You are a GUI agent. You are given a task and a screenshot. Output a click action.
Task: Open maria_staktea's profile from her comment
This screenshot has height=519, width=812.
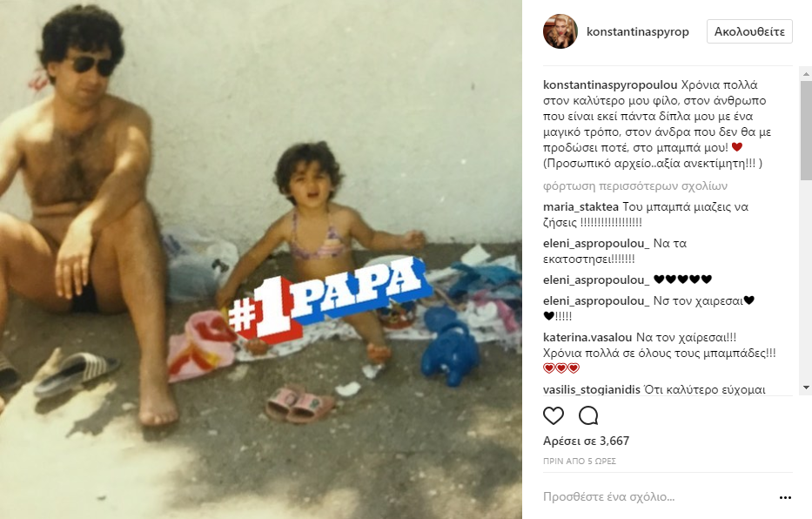pos(580,206)
